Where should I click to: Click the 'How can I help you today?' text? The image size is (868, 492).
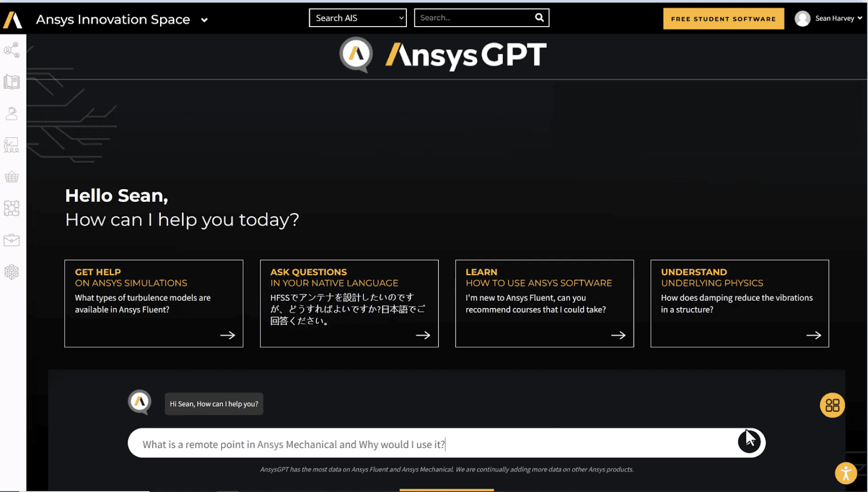[x=182, y=220]
